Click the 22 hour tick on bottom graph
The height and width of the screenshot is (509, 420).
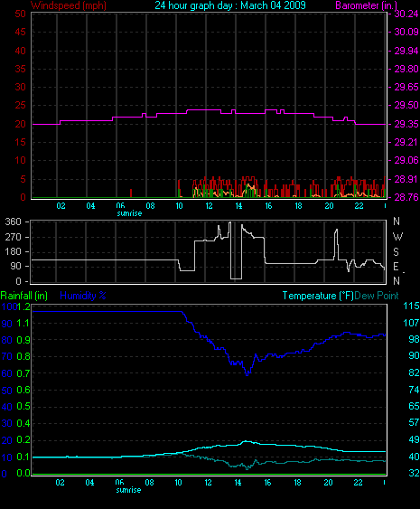(358, 483)
